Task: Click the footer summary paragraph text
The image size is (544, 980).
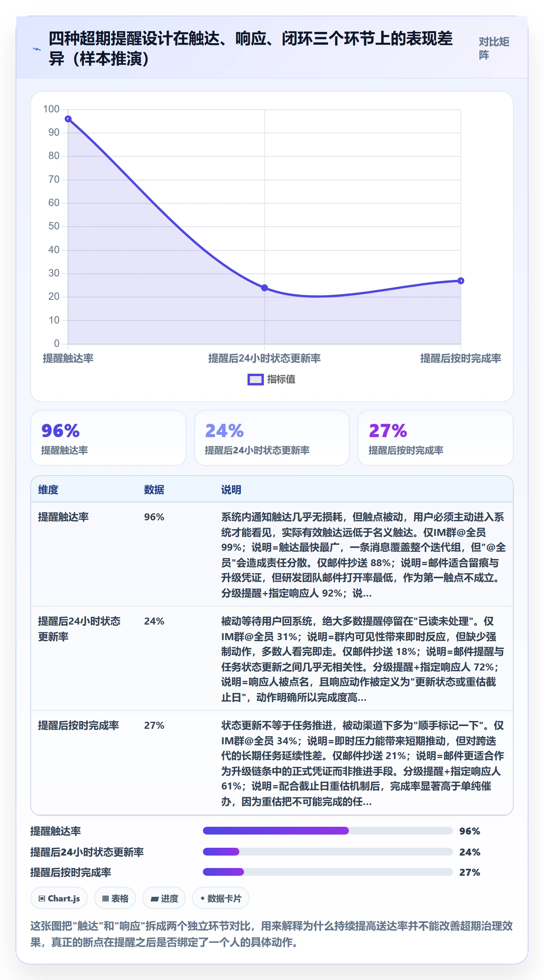Action: tap(272, 934)
